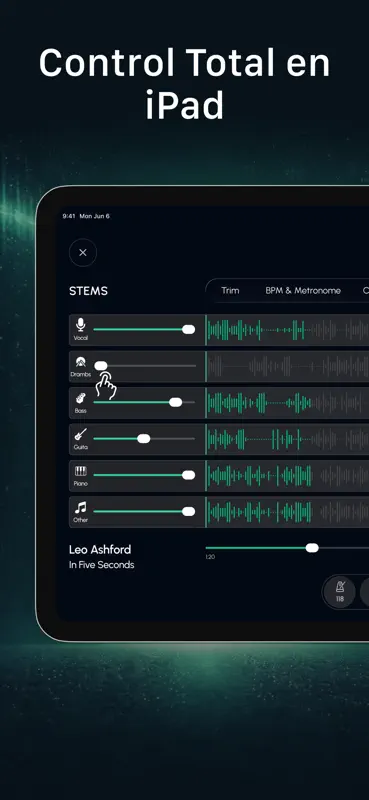
Task: Tap the Other music note icon
Action: pyautogui.click(x=81, y=507)
